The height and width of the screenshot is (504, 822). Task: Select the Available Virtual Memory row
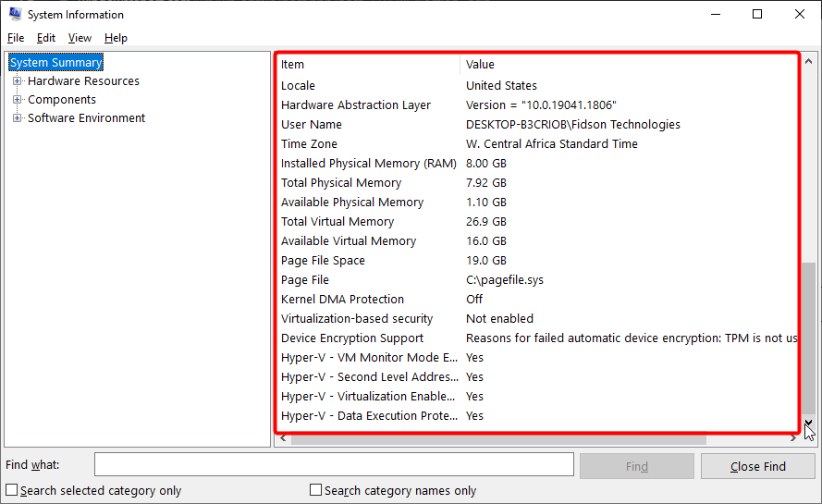[x=537, y=240]
